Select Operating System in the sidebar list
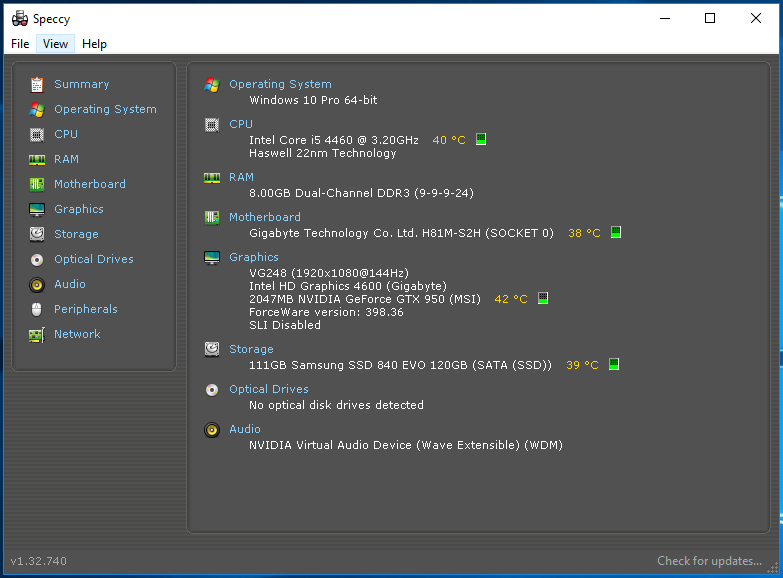This screenshot has height=578, width=783. pos(105,110)
